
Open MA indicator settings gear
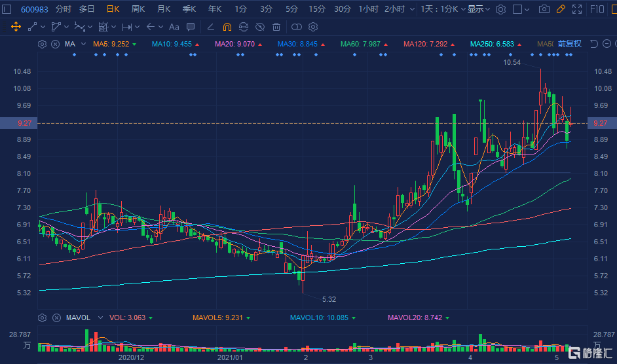coord(43,44)
